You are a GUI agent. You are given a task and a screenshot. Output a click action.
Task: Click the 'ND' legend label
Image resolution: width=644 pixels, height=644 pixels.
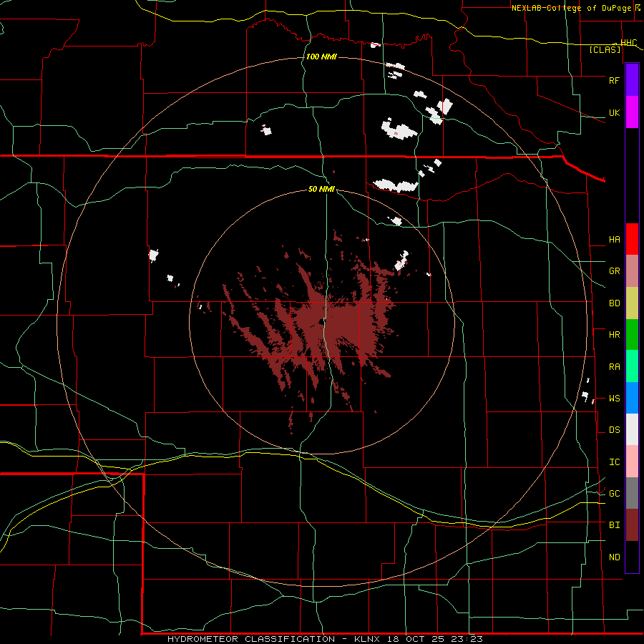tap(614, 557)
